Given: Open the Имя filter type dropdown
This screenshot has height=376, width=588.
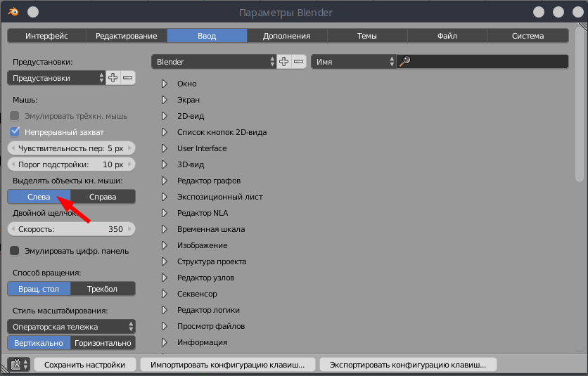Looking at the screenshot, I should click(x=353, y=62).
